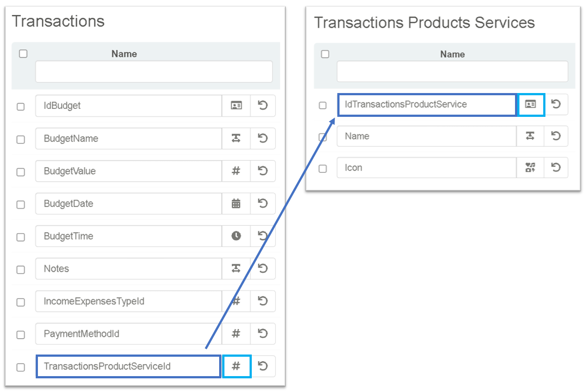
Task: Click the IncomeExpensesTypeId name field
Action: point(128,302)
